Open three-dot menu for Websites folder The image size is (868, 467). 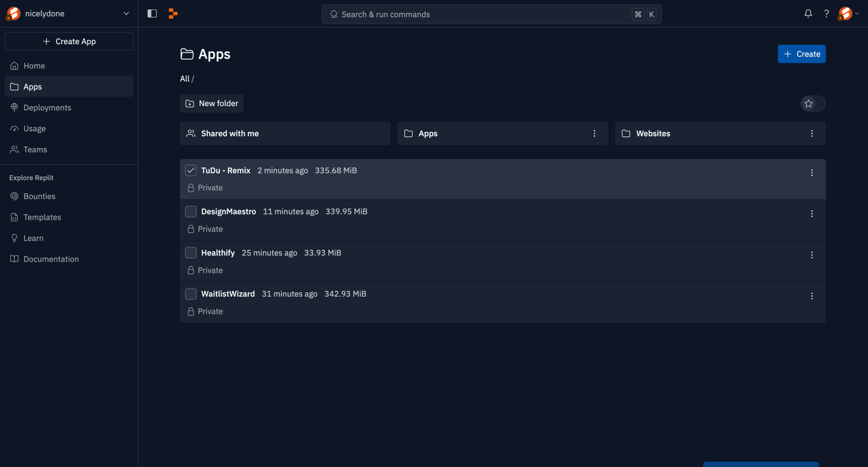[x=812, y=134]
